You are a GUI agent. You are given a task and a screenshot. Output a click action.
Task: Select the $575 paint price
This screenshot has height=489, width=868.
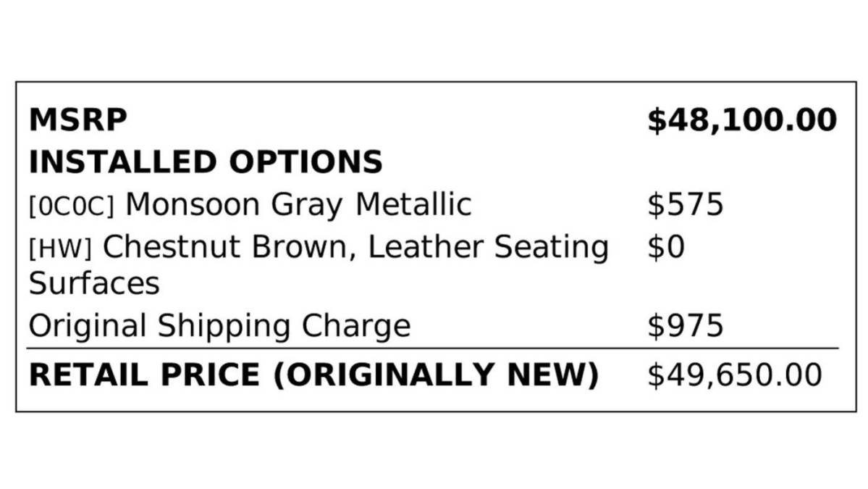pyautogui.click(x=686, y=204)
